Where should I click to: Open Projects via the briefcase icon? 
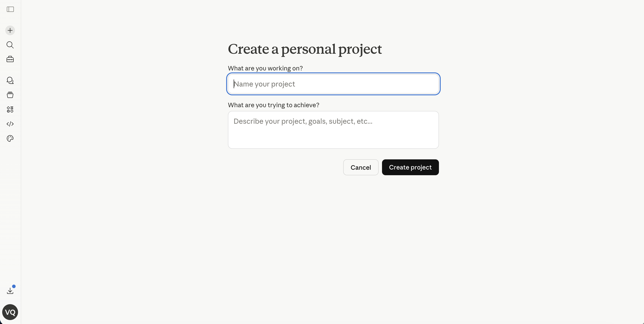pyautogui.click(x=10, y=59)
